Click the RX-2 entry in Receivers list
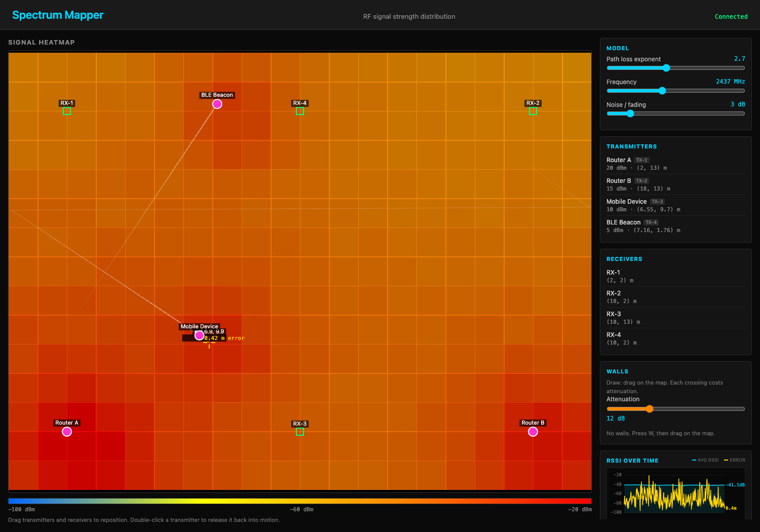760x532 pixels. click(676, 297)
